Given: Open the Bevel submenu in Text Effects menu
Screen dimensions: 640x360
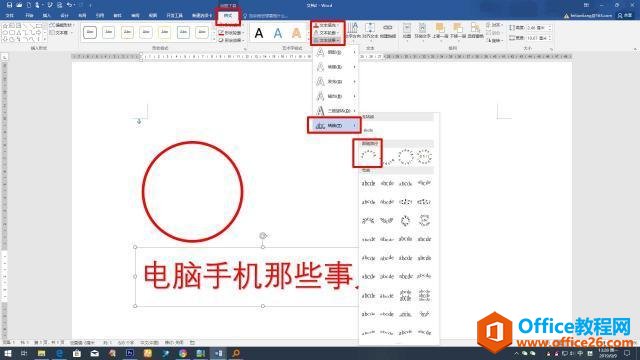Looking at the screenshot, I should [x=336, y=96].
